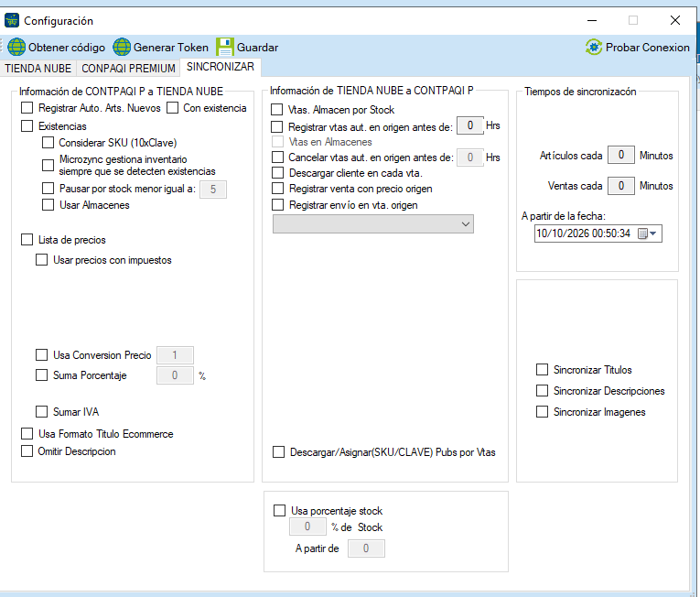700x597 pixels.
Task: Check the Existencias checkbox
Action: coord(27,126)
